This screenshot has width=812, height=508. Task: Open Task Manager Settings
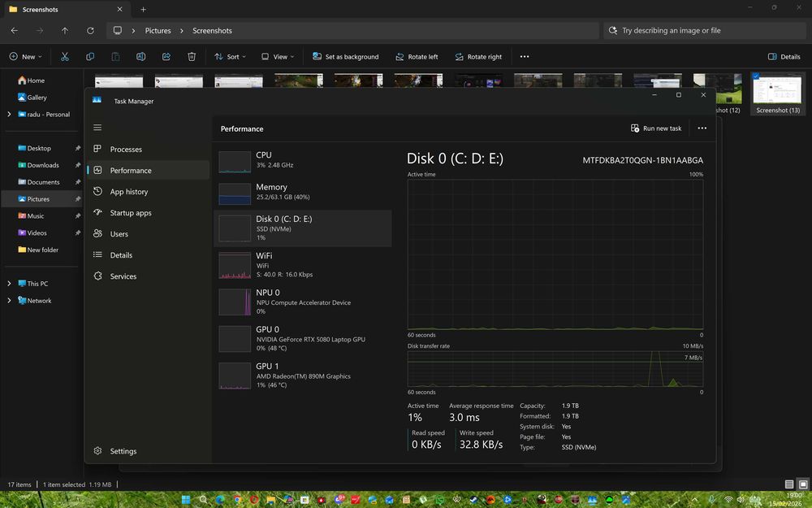(123, 451)
